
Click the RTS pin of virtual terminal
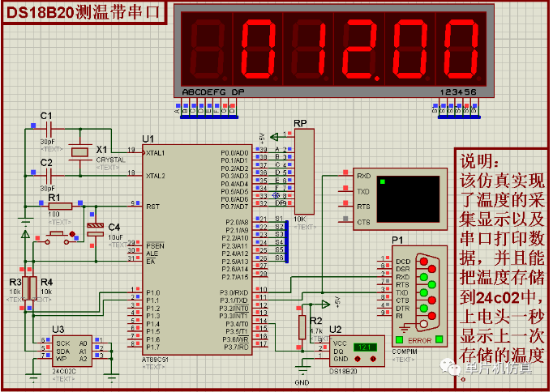coord(363,207)
